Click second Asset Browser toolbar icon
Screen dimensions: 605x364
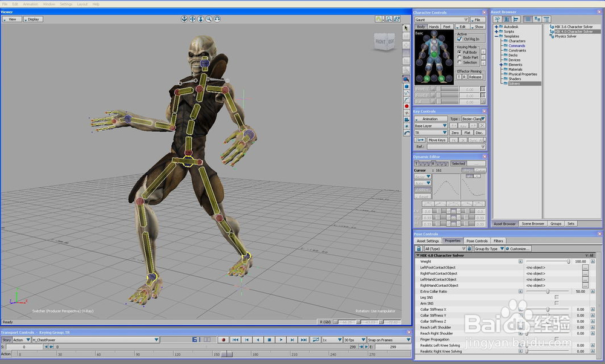pyautogui.click(x=506, y=19)
